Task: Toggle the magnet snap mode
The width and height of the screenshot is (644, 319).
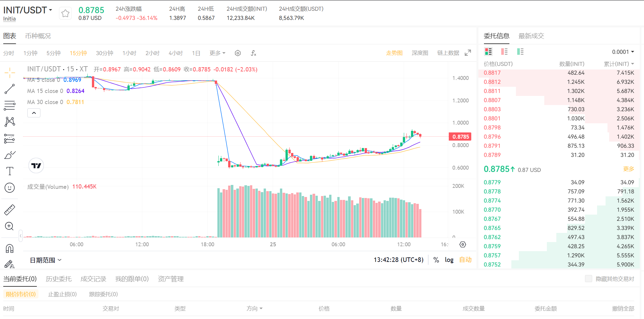Action: click(x=10, y=249)
